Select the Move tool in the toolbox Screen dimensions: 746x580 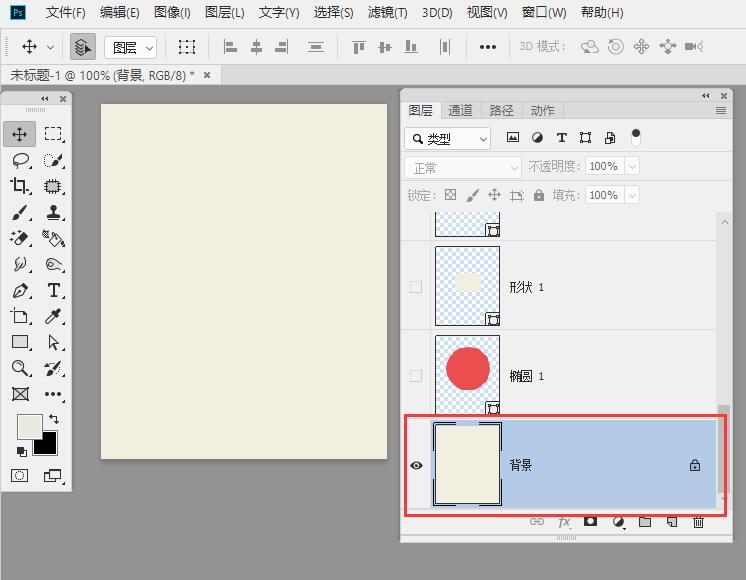pyautogui.click(x=20, y=134)
